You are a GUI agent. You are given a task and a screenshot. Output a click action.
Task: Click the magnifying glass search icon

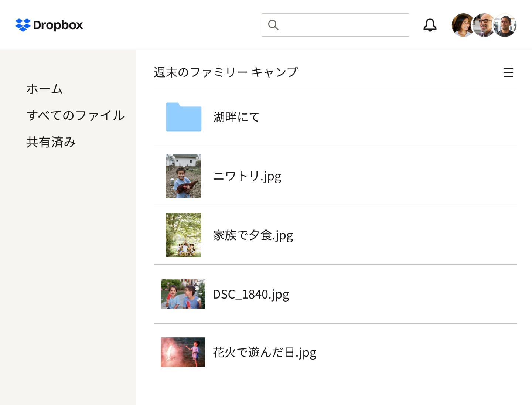coord(273,25)
